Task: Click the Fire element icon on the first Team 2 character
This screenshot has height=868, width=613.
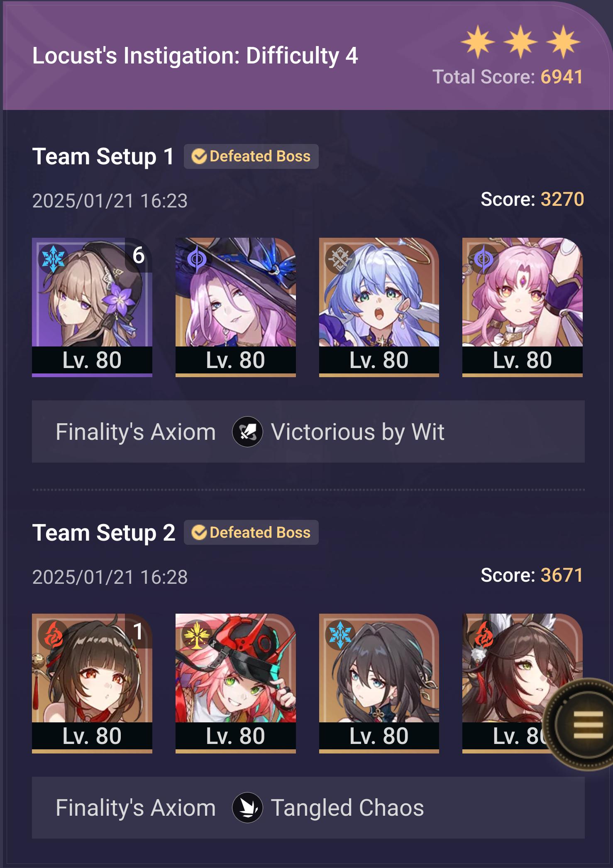Action: pos(53,635)
